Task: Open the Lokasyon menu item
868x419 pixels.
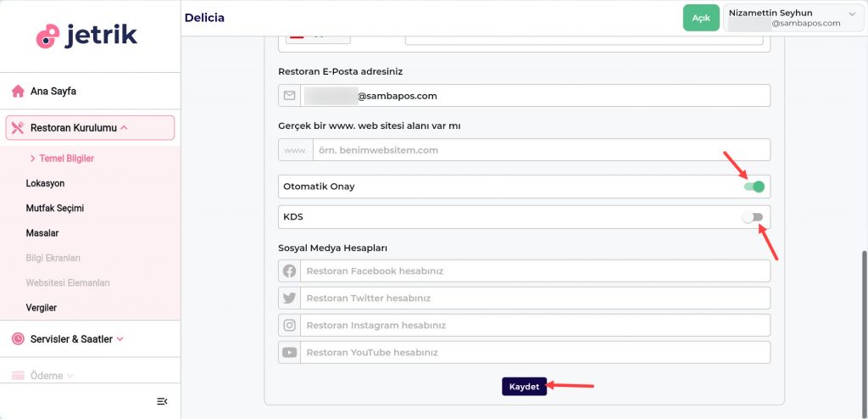Action: pyautogui.click(x=46, y=183)
